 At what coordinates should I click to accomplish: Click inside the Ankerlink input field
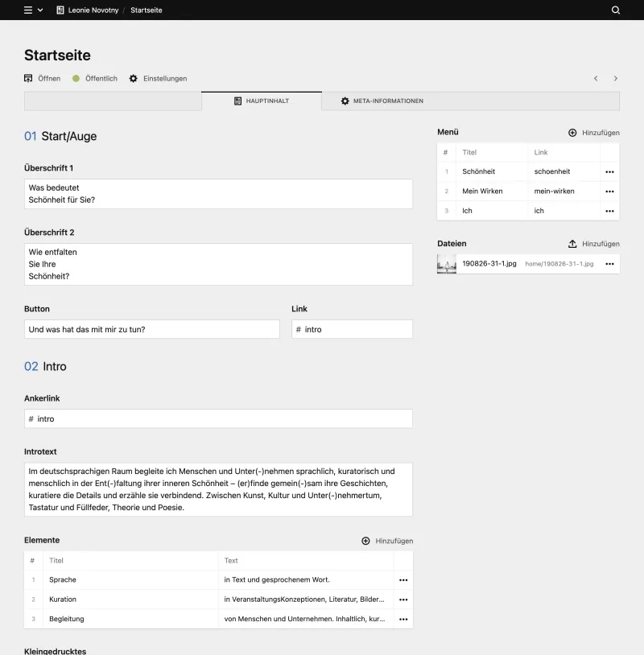click(217, 418)
